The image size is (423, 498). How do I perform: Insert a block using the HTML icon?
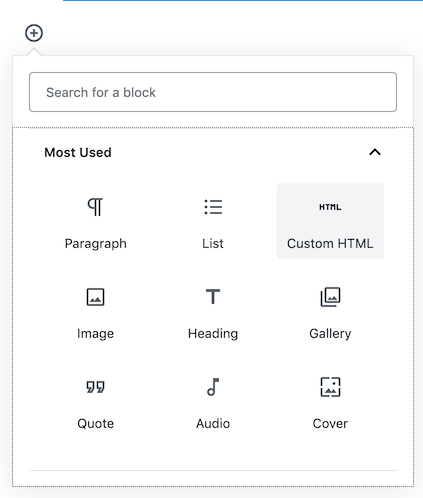(330, 207)
